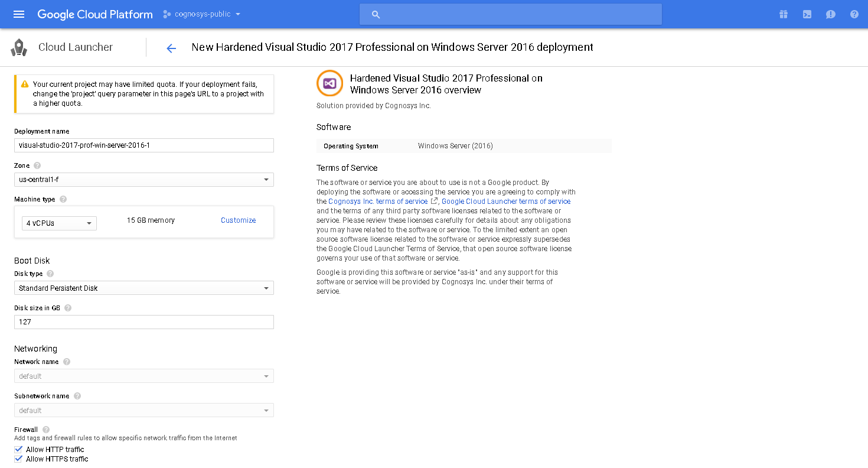Click the Visual Studio product logo

pyautogui.click(x=329, y=83)
